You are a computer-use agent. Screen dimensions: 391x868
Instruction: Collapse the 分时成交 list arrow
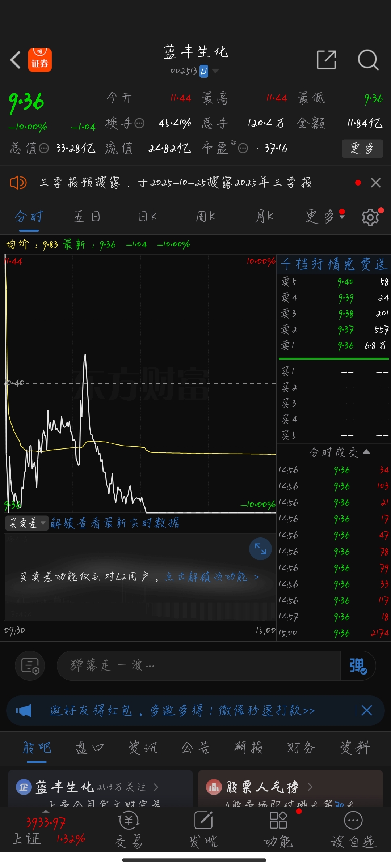(x=366, y=452)
